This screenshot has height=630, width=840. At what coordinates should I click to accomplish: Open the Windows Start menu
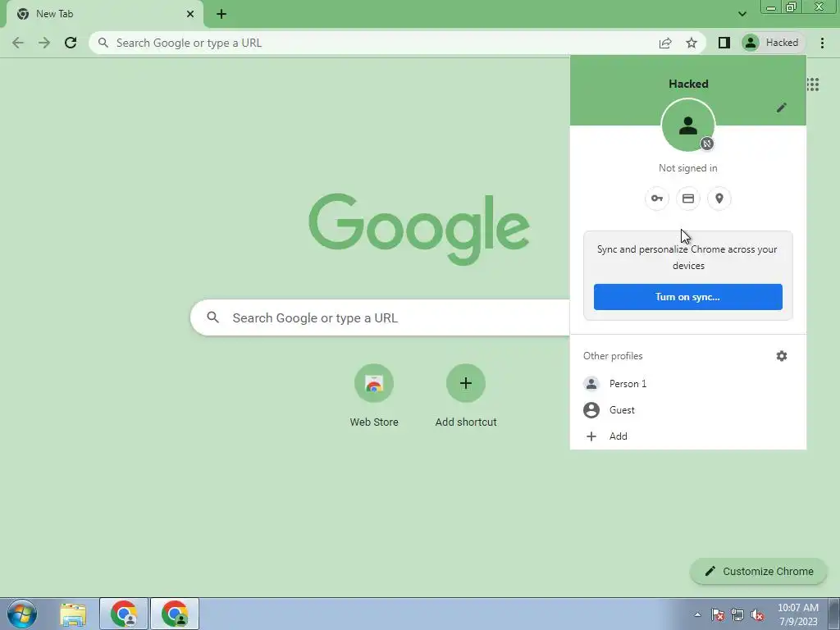pos(22,614)
